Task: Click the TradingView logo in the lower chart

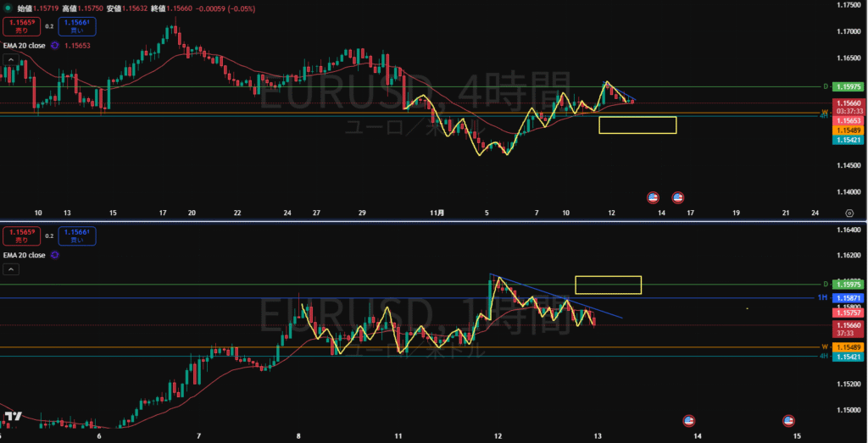Action: (x=13, y=416)
